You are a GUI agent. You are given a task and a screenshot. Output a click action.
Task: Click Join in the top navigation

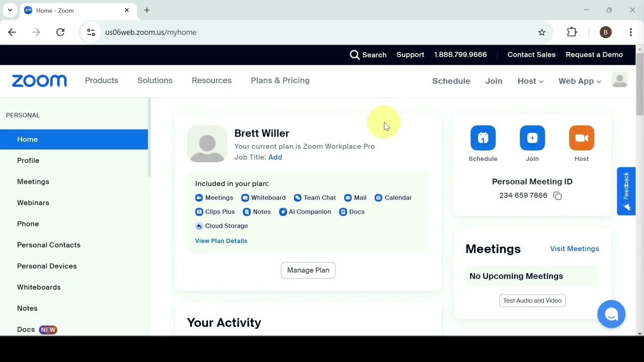494,81
